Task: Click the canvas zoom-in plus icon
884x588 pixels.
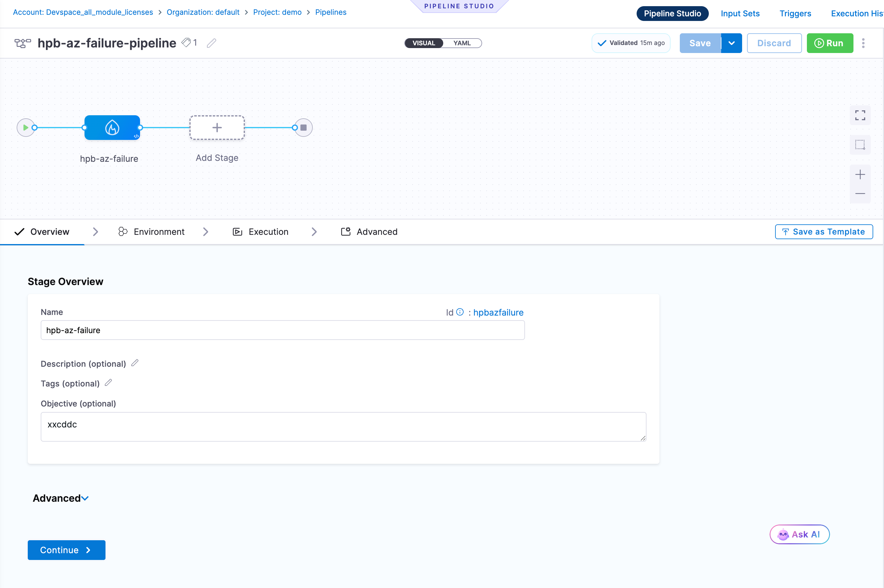Action: point(860,174)
